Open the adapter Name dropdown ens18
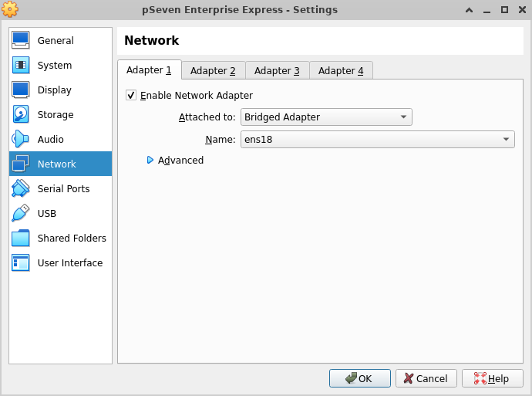 (x=378, y=140)
